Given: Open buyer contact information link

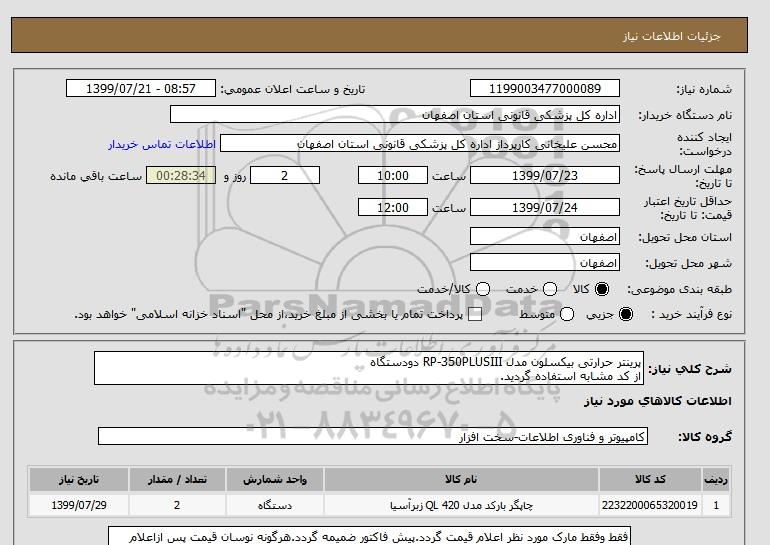Looking at the screenshot, I should 162,144.
